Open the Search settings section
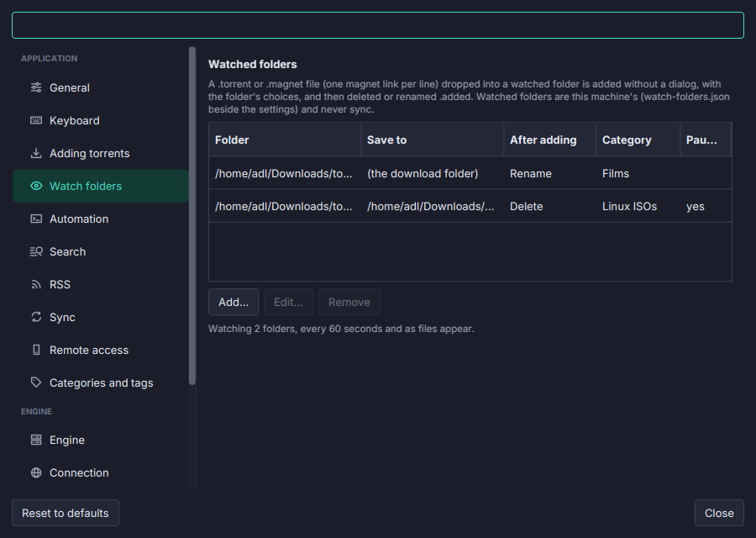The image size is (756, 538). 100,251
